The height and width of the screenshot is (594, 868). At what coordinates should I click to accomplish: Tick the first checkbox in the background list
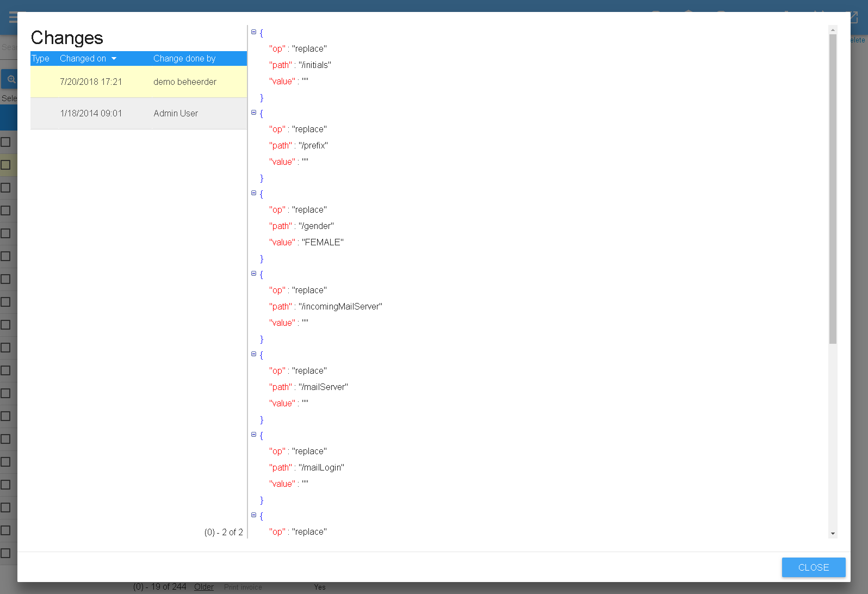tap(6, 142)
